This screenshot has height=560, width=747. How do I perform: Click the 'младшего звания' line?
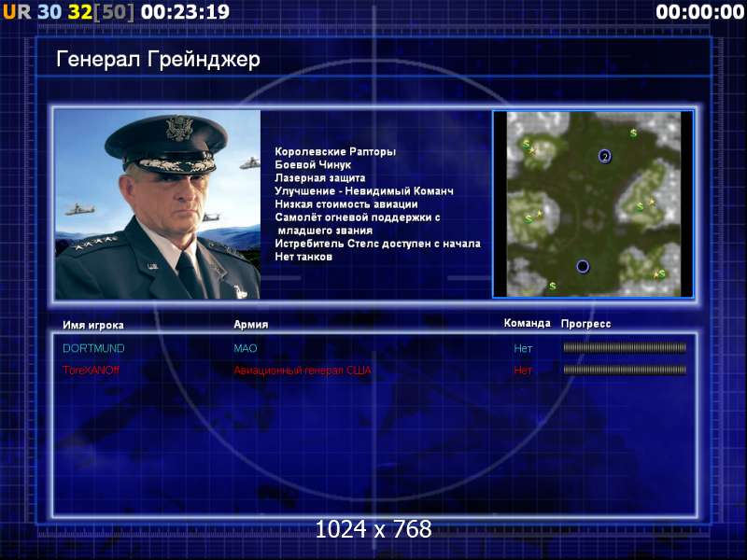click(325, 231)
